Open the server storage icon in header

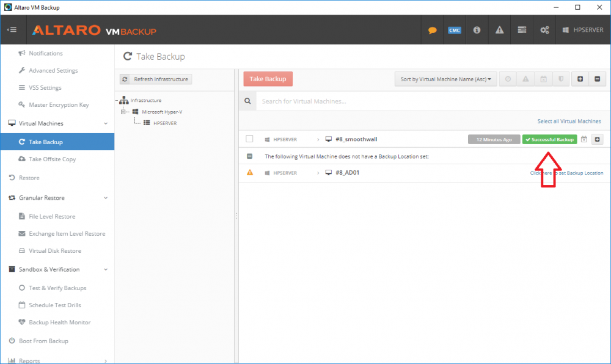point(522,30)
